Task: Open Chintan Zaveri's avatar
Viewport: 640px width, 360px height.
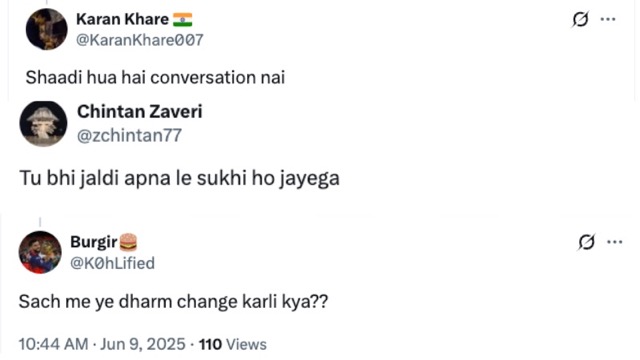Action: 43,124
